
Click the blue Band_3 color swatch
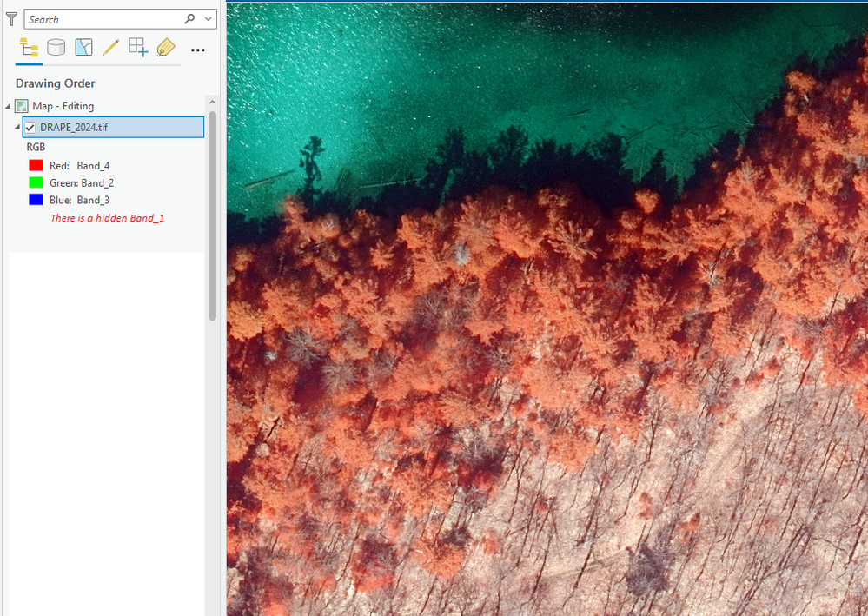pos(36,200)
